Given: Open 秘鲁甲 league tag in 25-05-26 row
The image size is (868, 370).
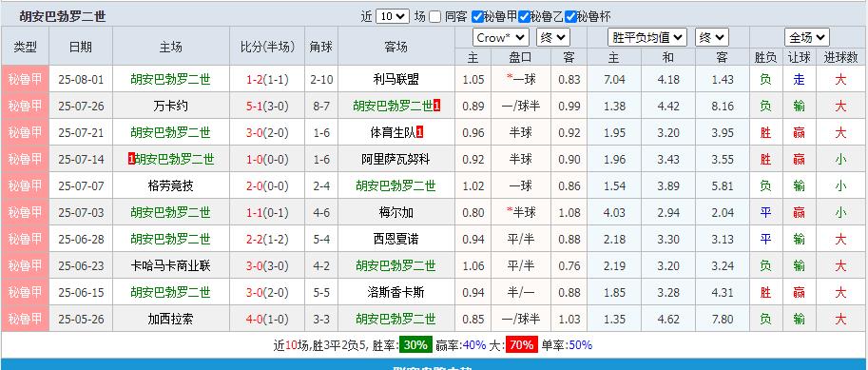Looking at the screenshot, I should coord(26,319).
